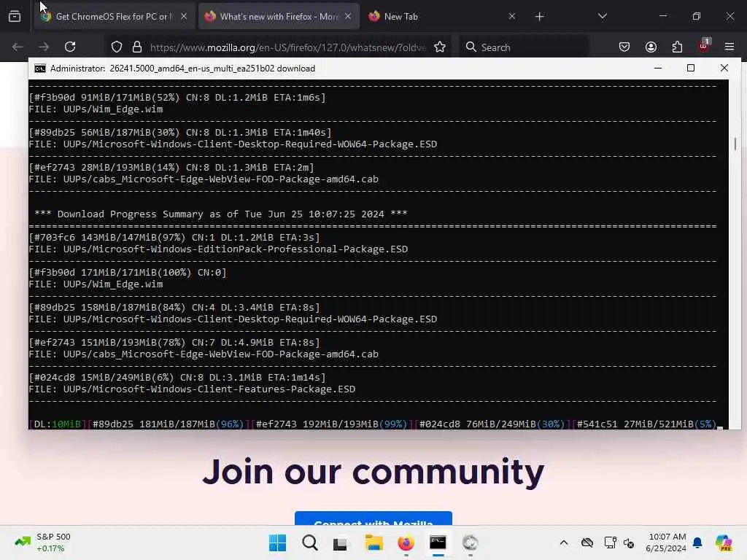Switch to What's new with Firefox tab
This screenshot has height=560, width=747.
point(279,17)
